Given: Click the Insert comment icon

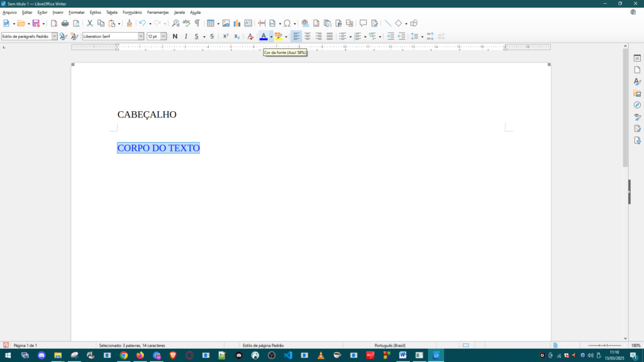Looking at the screenshot, I should point(363,23).
